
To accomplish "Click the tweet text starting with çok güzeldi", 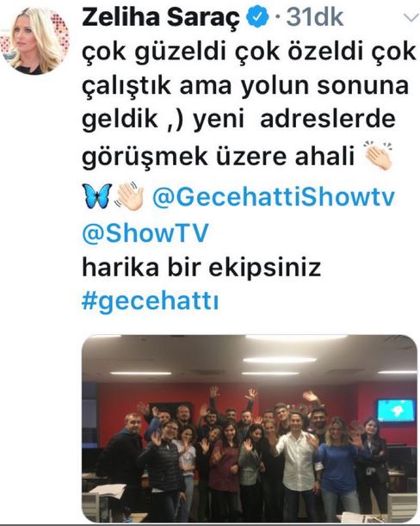I will tap(249, 104).
